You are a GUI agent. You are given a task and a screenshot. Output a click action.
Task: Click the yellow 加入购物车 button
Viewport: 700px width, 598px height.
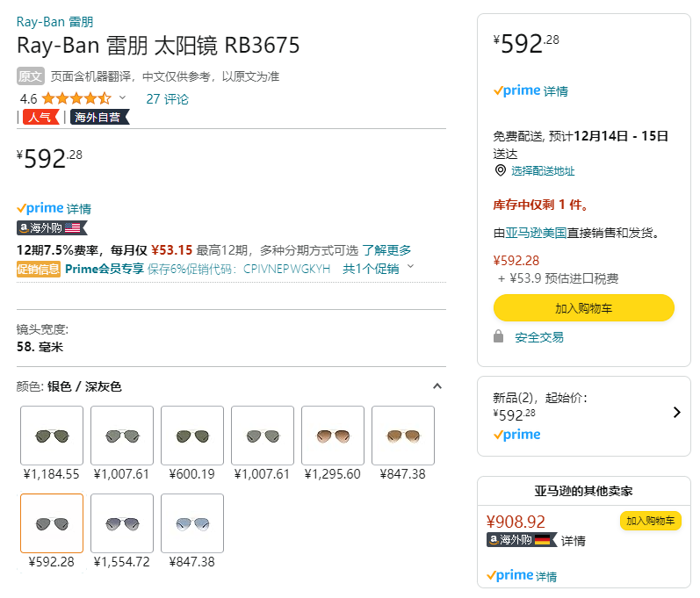[x=584, y=308]
